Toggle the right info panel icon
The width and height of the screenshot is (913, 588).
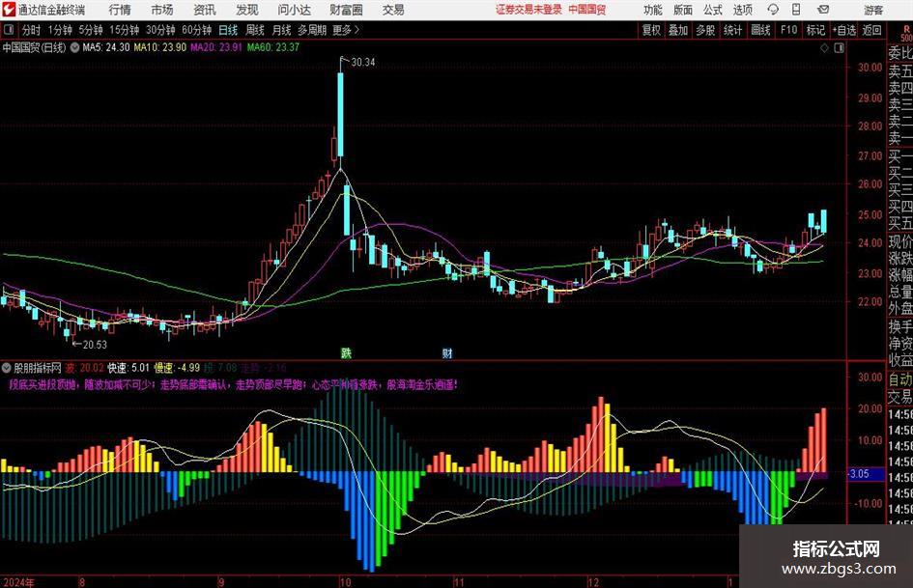click(839, 48)
